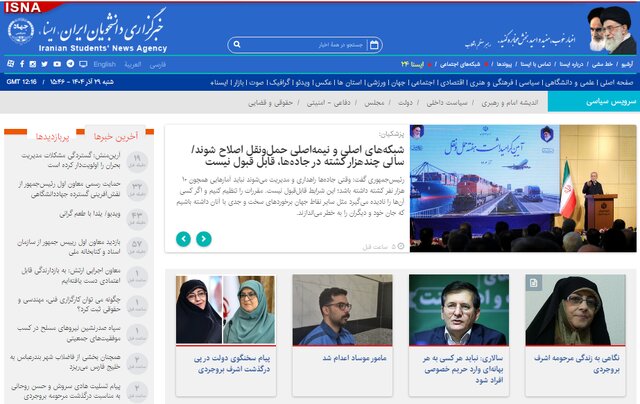Image resolution: width=640 pixels, height=404 pixels.
Task: Click the ISNA logo at top left
Action: point(22,11)
